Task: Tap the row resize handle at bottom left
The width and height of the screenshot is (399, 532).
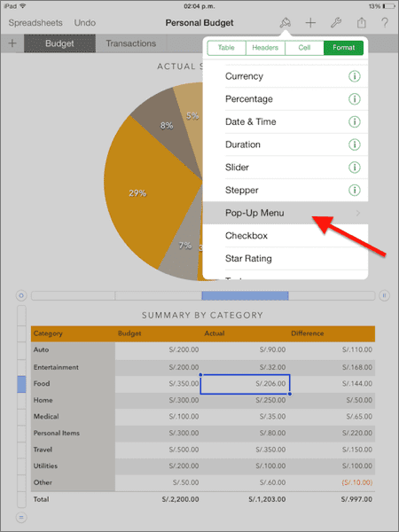Action: (21, 518)
